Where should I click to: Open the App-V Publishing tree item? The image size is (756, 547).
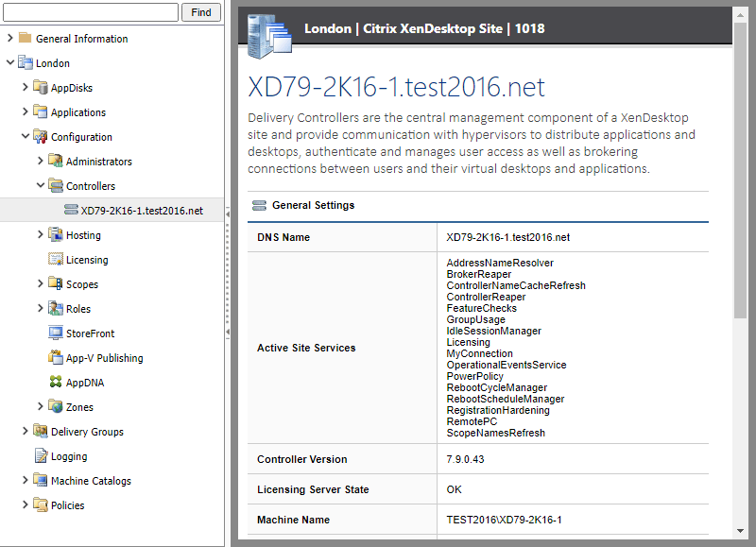pyautogui.click(x=105, y=358)
